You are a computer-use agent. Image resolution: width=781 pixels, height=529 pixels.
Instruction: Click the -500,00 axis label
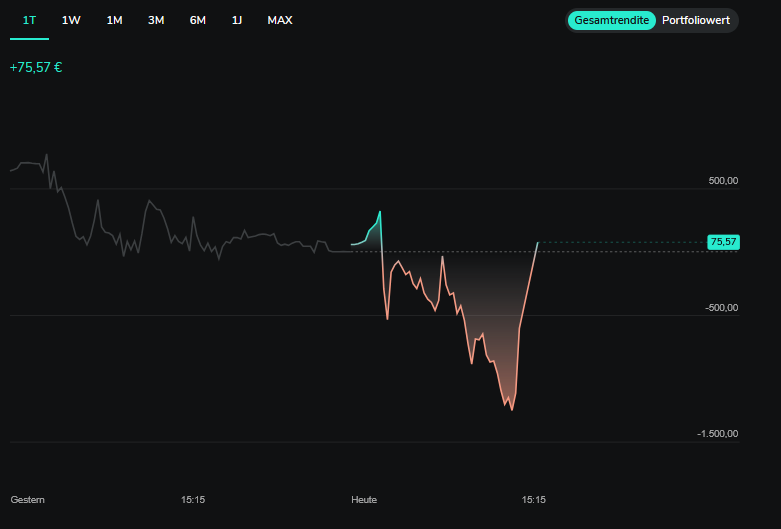tap(720, 308)
